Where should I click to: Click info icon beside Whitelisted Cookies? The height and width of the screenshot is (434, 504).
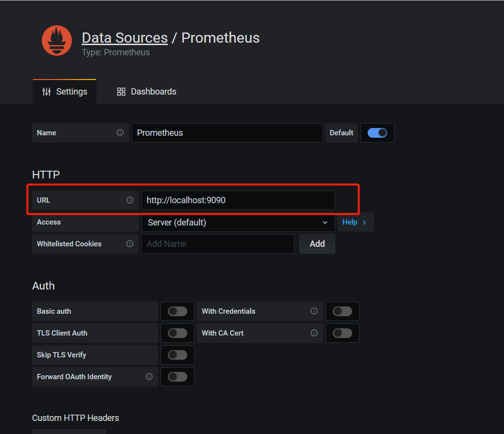pyautogui.click(x=130, y=244)
